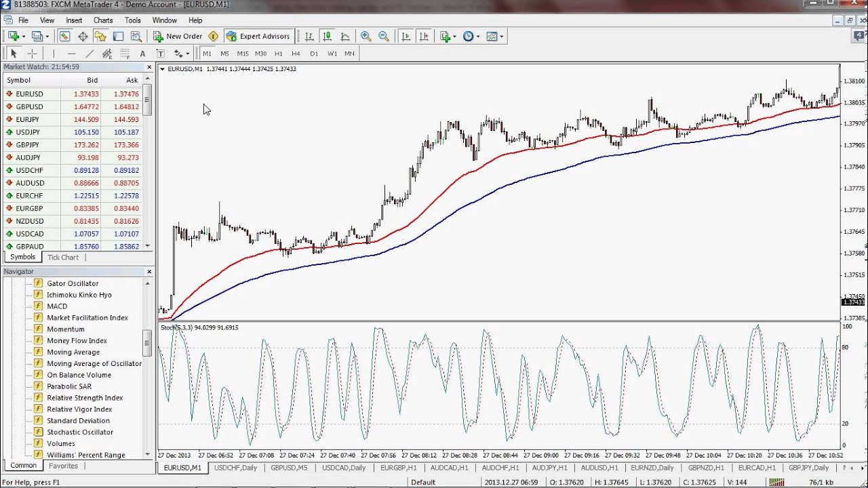Click the New Chart icon
The image size is (868, 488).
tap(13, 37)
